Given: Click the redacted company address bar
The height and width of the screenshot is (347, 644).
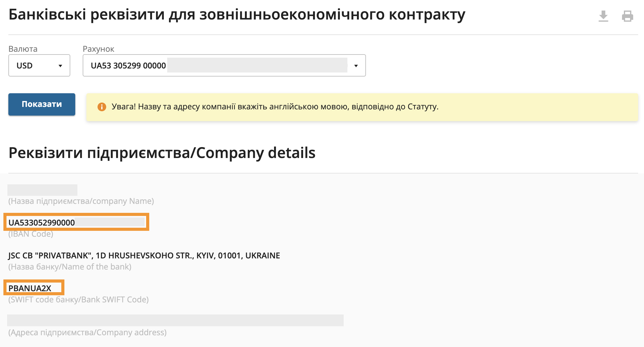Looking at the screenshot, I should point(175,320).
